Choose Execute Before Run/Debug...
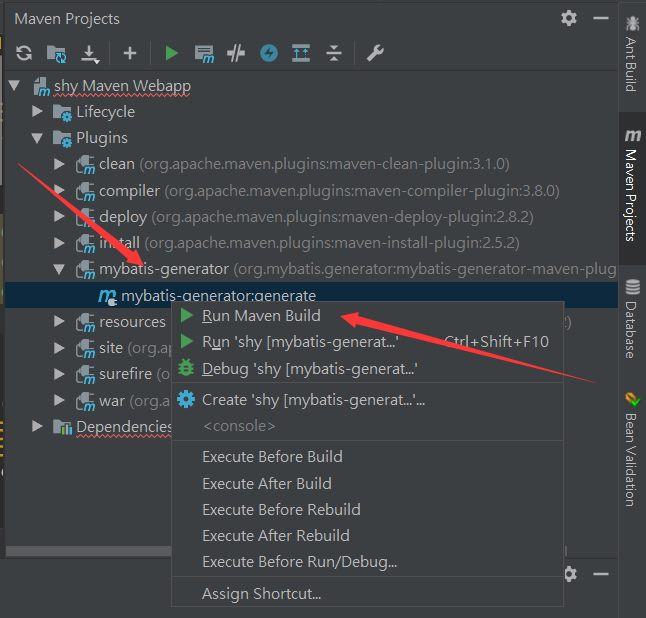646x618 pixels. tap(367, 562)
